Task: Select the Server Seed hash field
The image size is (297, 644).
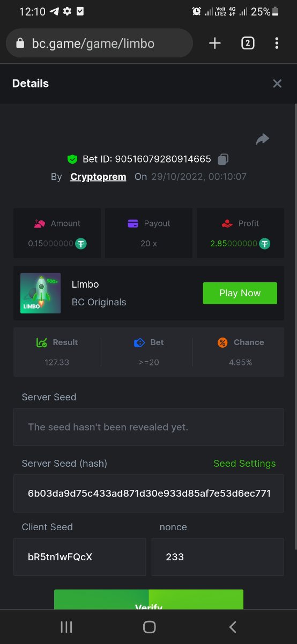Action: [148, 493]
